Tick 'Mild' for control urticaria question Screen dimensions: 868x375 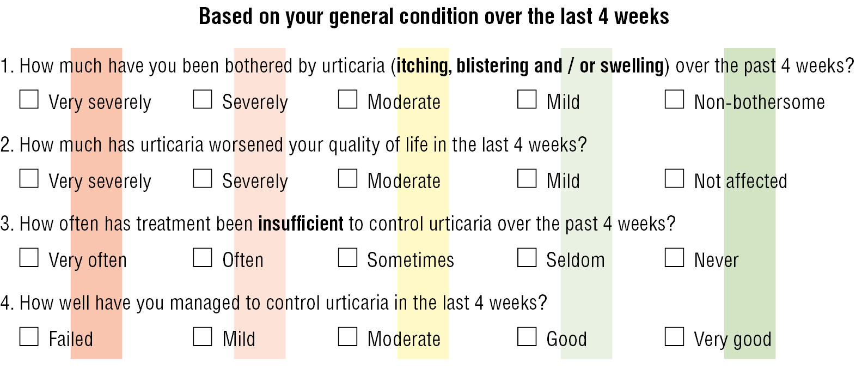[203, 337]
